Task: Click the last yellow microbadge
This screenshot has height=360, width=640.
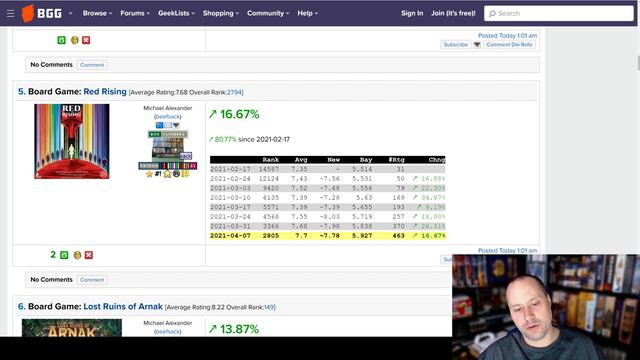Action: click(x=185, y=174)
